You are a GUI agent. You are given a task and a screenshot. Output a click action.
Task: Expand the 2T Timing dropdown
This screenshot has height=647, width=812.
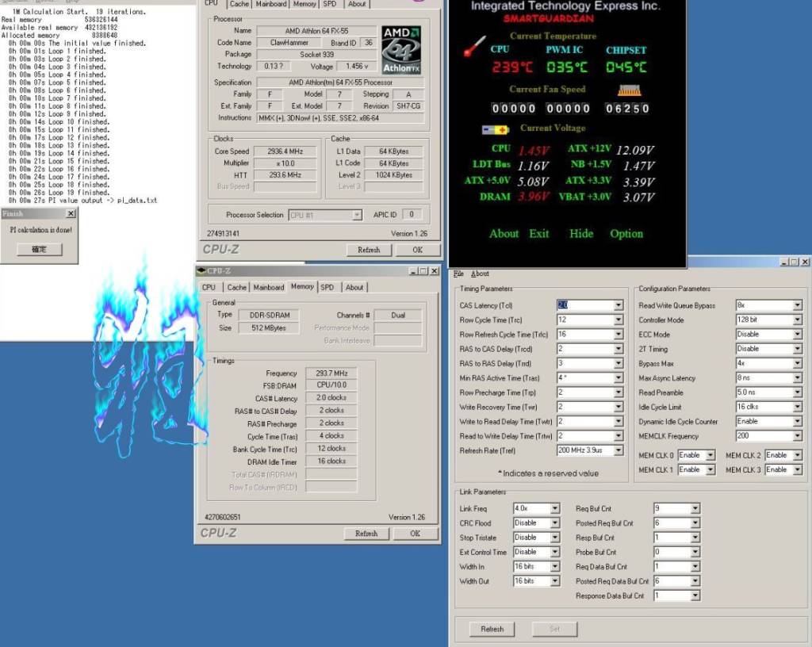pyautogui.click(x=798, y=349)
